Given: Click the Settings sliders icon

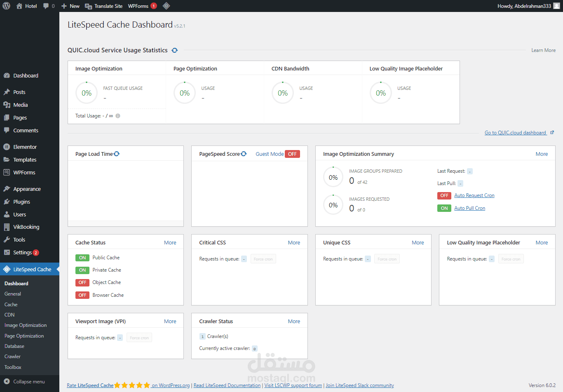Looking at the screenshot, I should pos(7,252).
